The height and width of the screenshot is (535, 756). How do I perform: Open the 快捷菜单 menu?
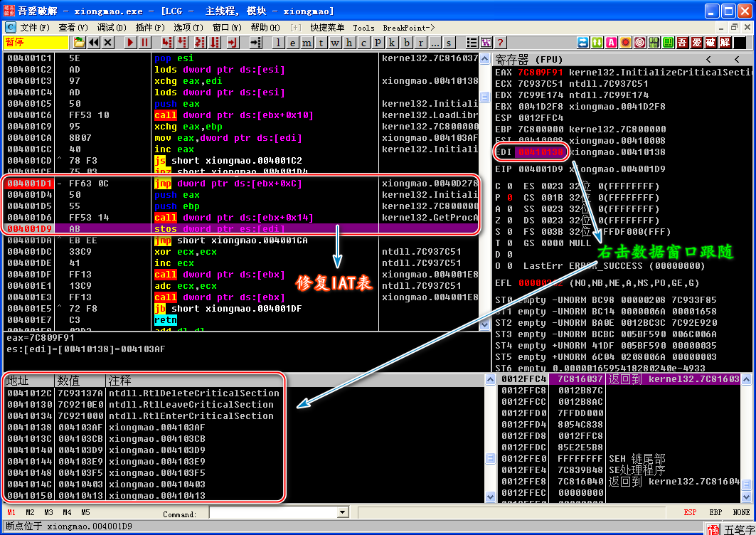click(x=327, y=28)
